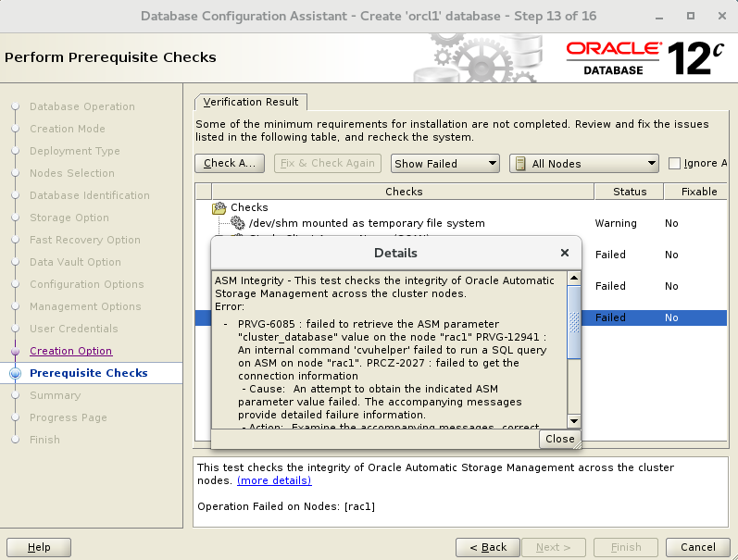Minimize the Database Configuration Assistant window
The width and height of the screenshot is (738, 560).
point(659,17)
